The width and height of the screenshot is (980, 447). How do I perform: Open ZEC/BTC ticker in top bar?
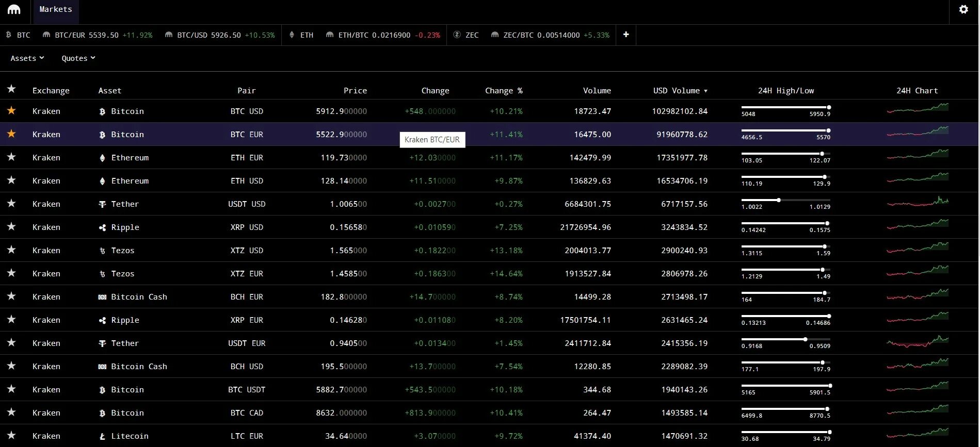click(x=551, y=35)
